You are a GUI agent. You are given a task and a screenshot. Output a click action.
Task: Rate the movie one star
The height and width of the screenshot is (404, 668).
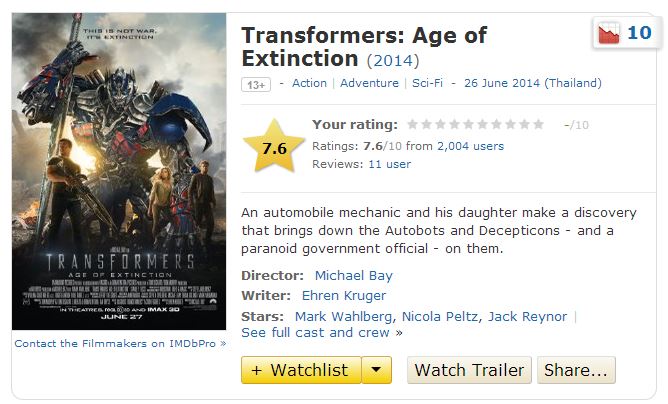(x=413, y=125)
